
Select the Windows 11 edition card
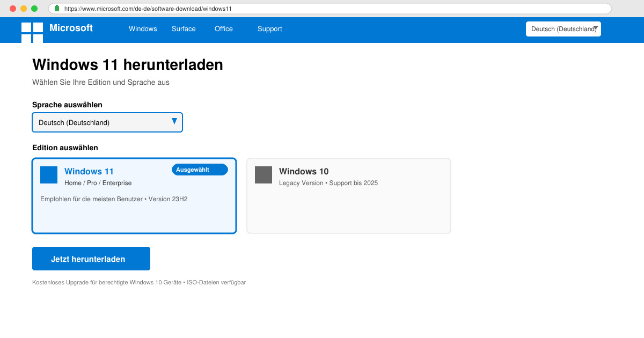pyautogui.click(x=134, y=196)
